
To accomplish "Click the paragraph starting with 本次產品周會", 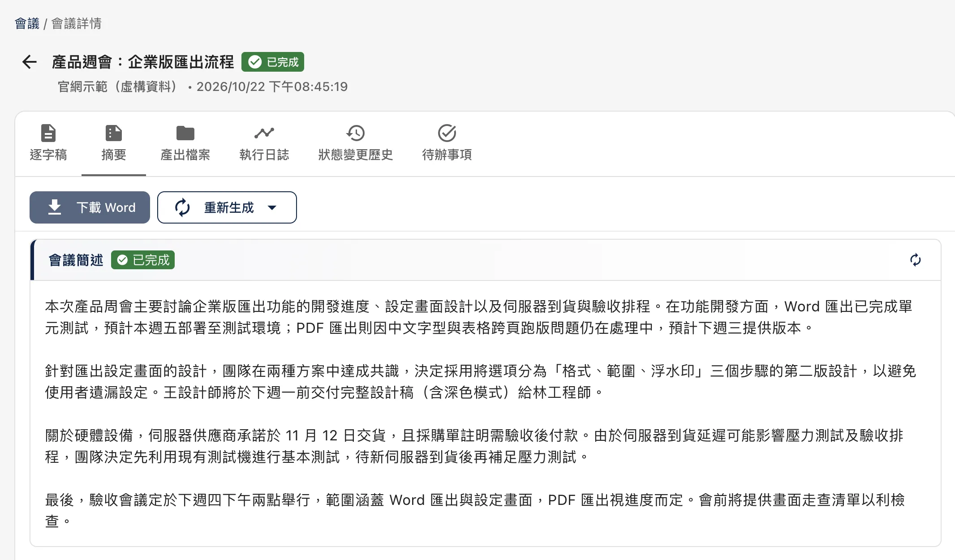I will [x=479, y=317].
